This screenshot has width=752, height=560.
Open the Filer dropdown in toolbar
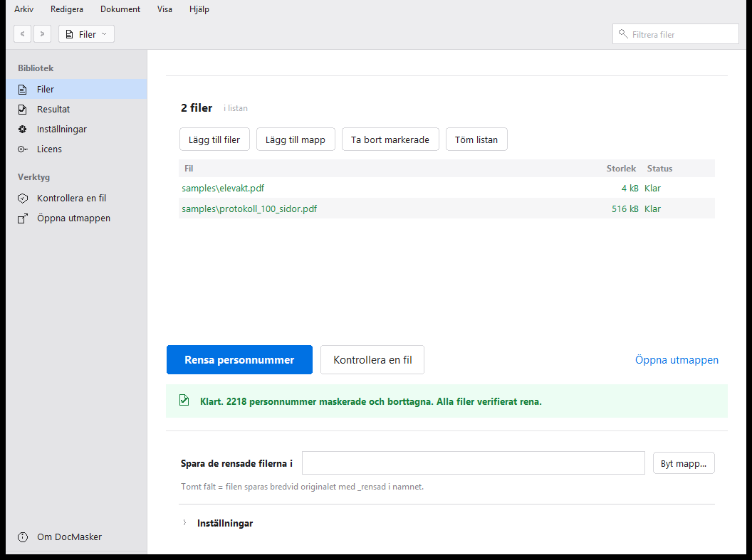tap(86, 34)
